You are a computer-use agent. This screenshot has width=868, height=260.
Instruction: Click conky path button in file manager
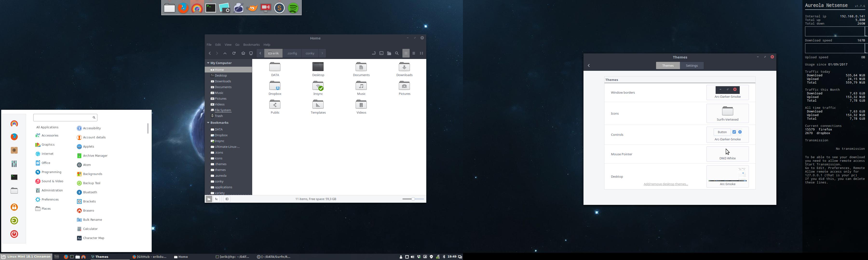(310, 53)
